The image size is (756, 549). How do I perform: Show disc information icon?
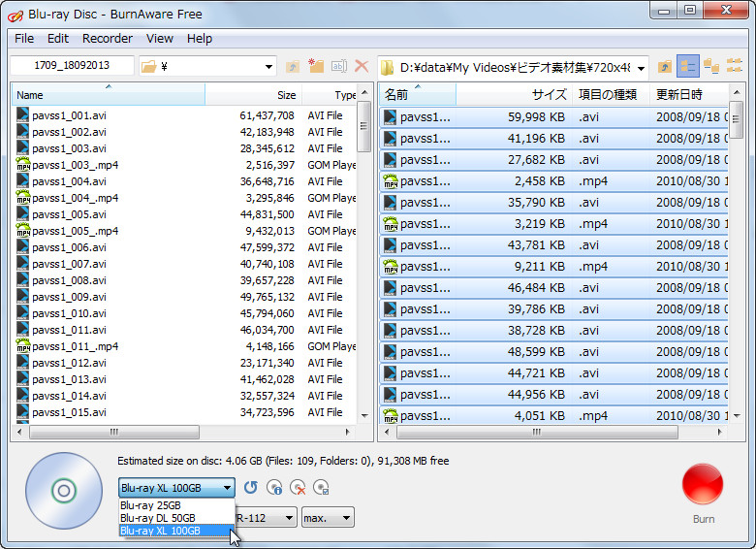pyautogui.click(x=274, y=487)
